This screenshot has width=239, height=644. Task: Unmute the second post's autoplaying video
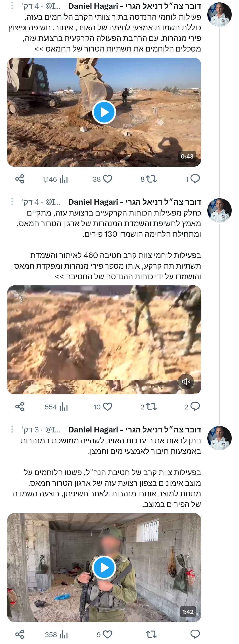(x=186, y=382)
